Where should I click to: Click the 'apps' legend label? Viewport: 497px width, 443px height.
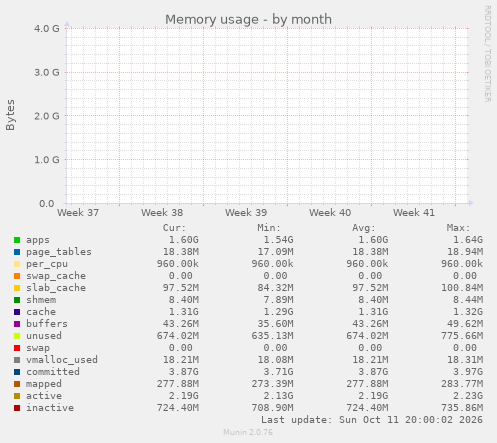(x=38, y=240)
